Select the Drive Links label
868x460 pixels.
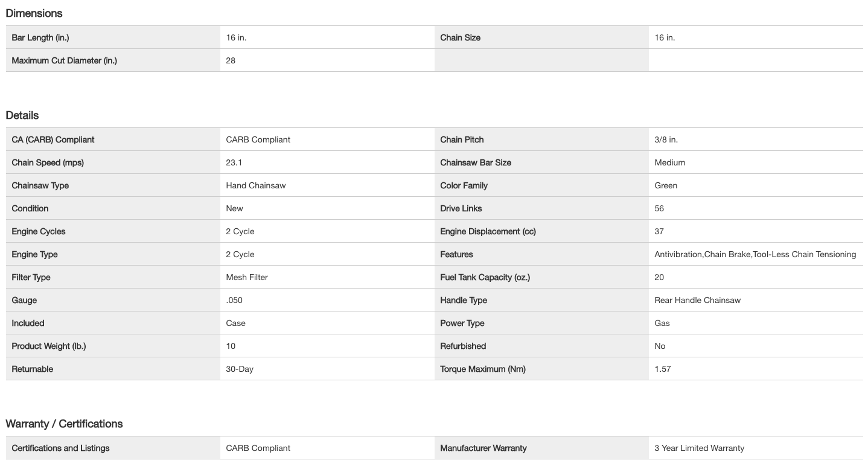(461, 208)
